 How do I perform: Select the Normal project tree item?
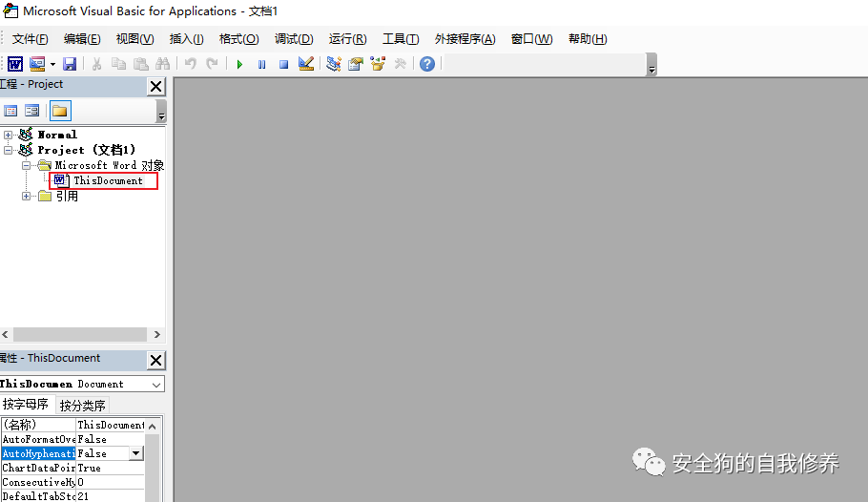click(57, 135)
